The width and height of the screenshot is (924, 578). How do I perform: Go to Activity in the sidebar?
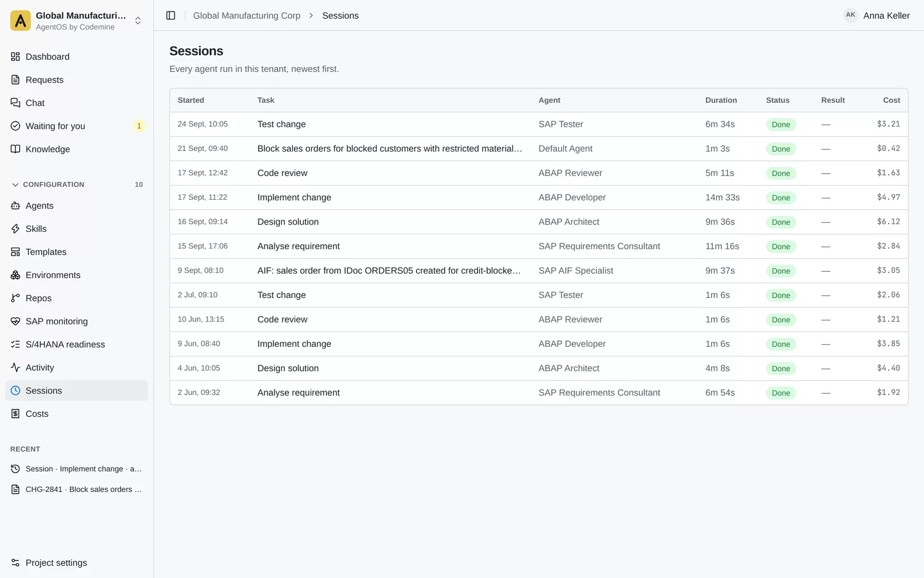[76, 367]
